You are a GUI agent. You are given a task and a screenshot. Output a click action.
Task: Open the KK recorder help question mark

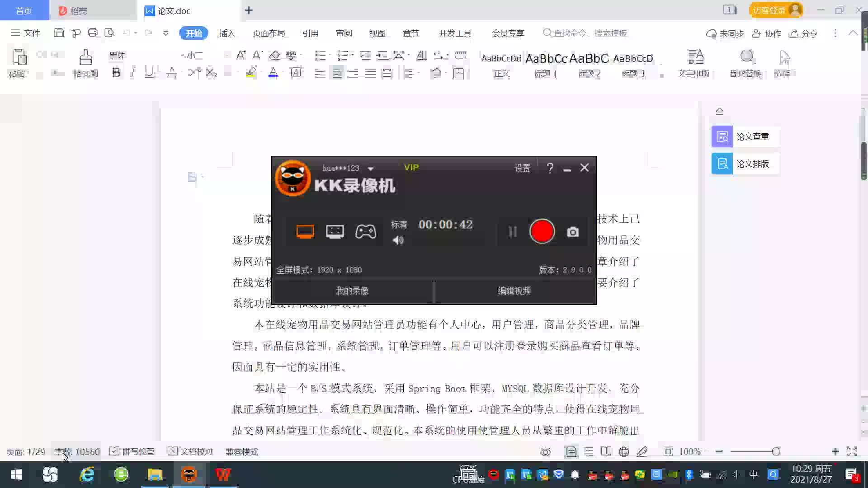click(550, 168)
